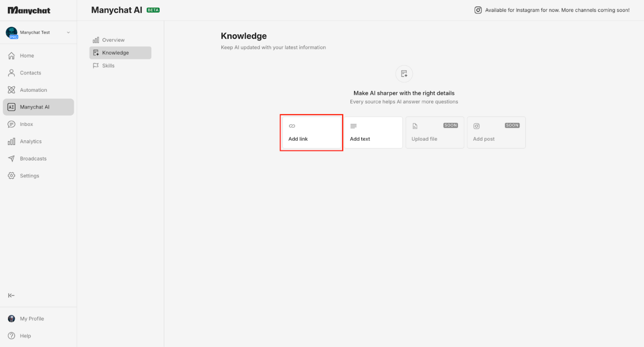This screenshot has width=644, height=347.
Task: Open Analytics bar chart icon
Action: coord(12,142)
